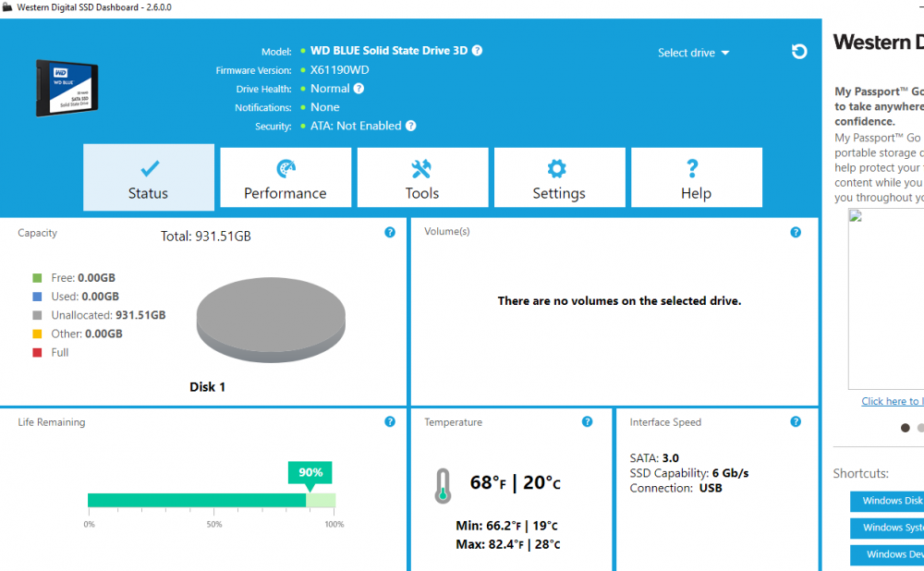The height and width of the screenshot is (571, 924).
Task: Click firmware version 'X61190WD'
Action: [339, 70]
